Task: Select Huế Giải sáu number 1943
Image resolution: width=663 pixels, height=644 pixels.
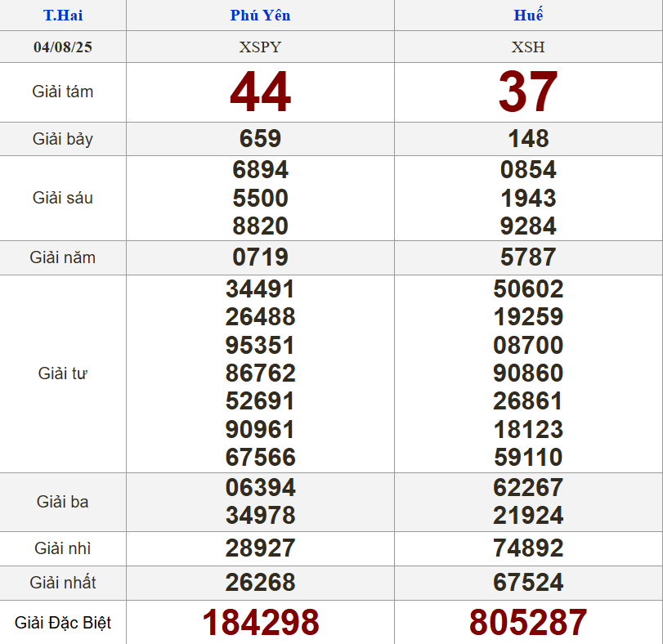Action: (x=528, y=198)
